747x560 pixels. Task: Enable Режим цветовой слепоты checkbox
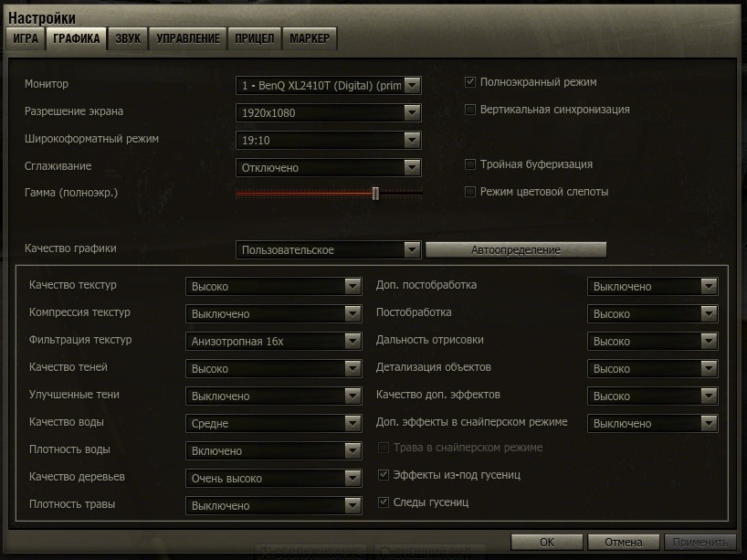470,192
